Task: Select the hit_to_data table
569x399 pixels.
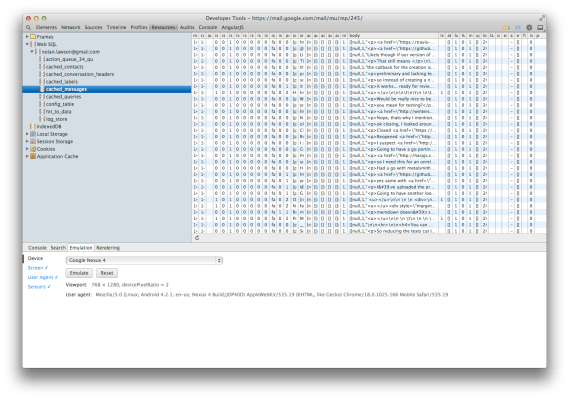Action: [x=58, y=111]
